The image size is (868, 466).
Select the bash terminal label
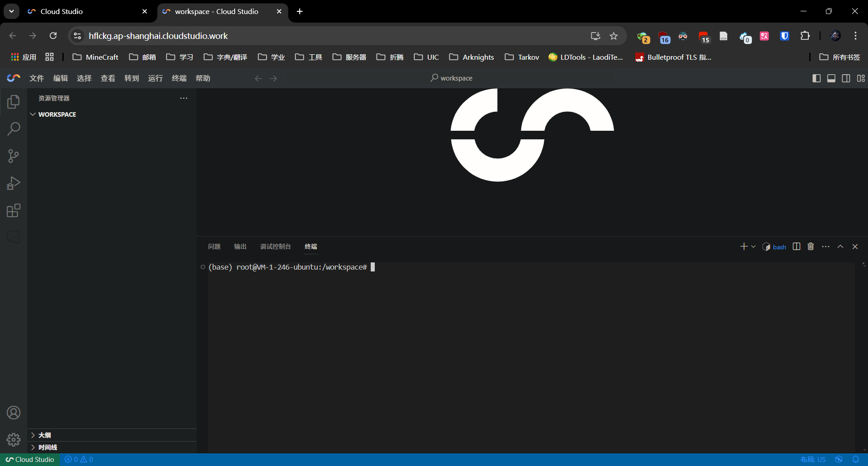click(774, 247)
